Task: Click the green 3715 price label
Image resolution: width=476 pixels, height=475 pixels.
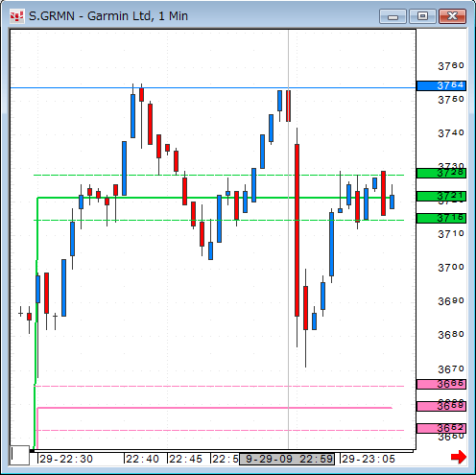Action: (x=441, y=218)
